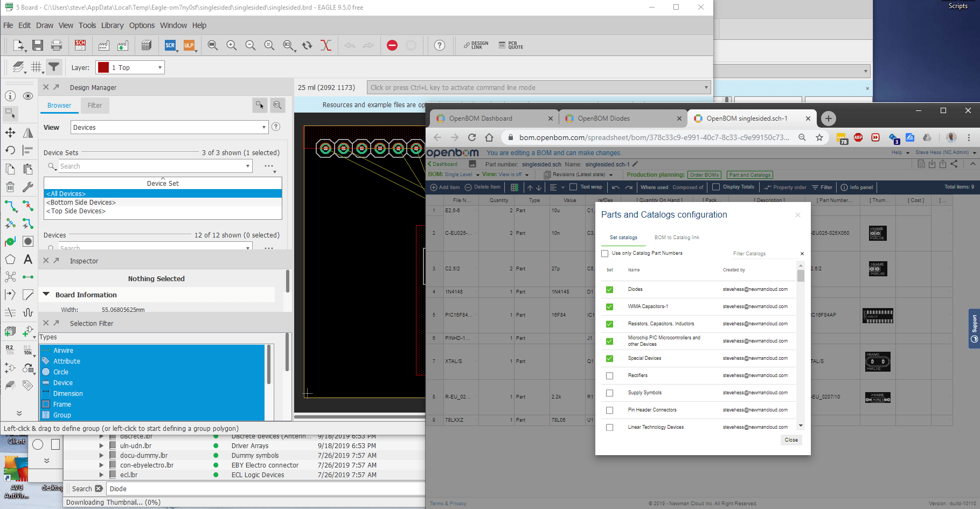The height and width of the screenshot is (509, 980).
Task: Switch to the Filter tab in Design Manager
Action: pos(95,106)
